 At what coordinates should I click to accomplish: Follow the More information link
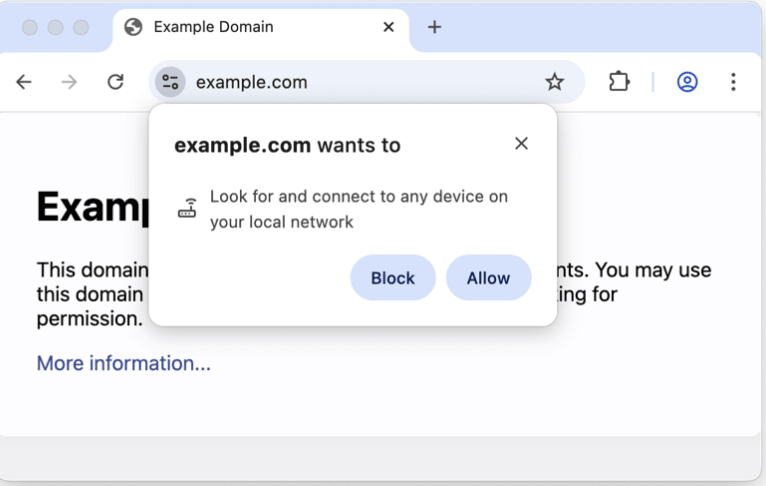coord(123,363)
